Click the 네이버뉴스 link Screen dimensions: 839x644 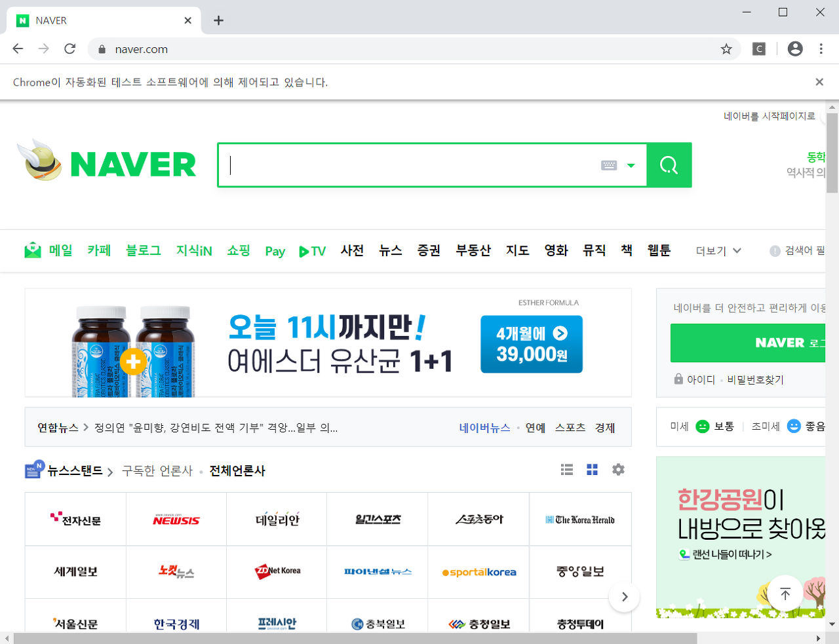click(484, 428)
